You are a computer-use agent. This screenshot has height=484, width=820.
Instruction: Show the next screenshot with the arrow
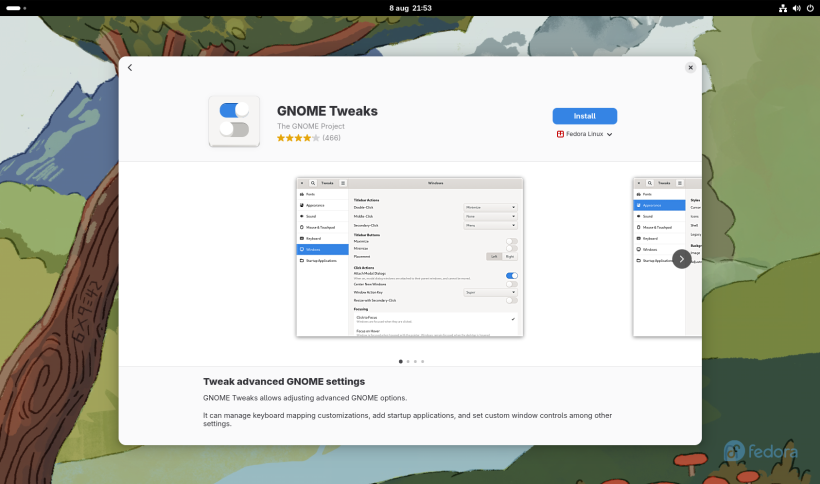tap(681, 259)
